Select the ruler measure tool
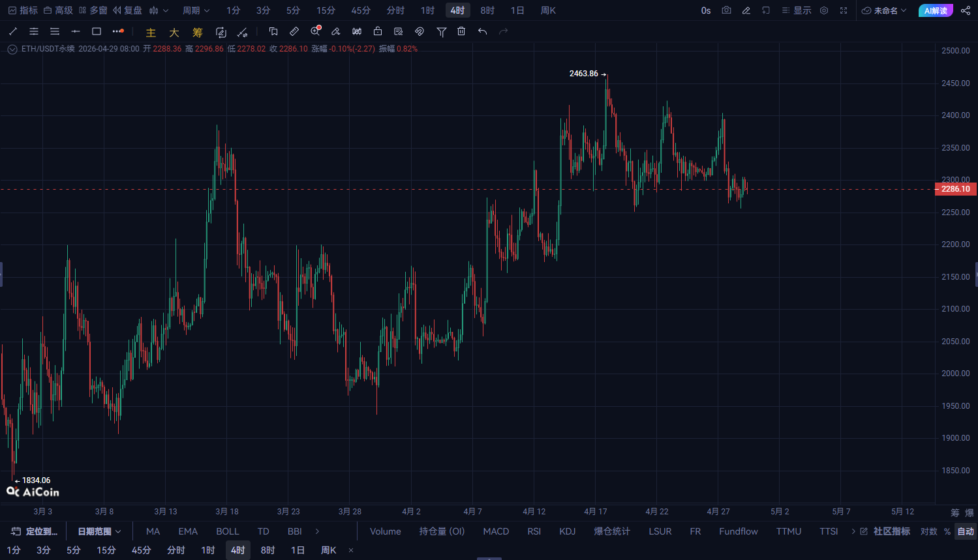Image resolution: width=978 pixels, height=560 pixels. [294, 31]
